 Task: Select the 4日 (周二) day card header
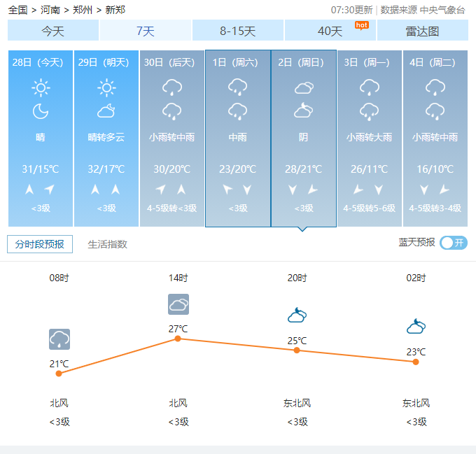tap(433, 62)
